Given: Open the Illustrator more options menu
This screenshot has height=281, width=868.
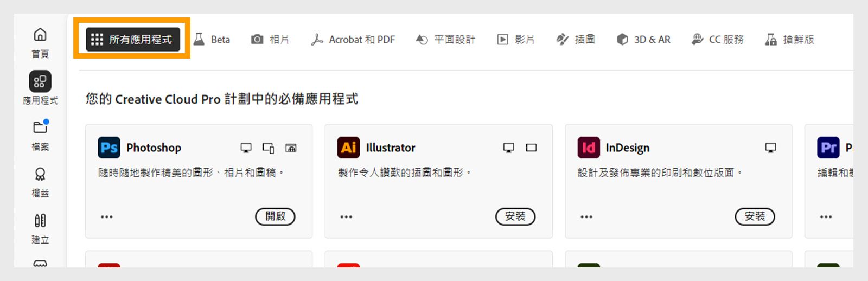Looking at the screenshot, I should tap(346, 216).
